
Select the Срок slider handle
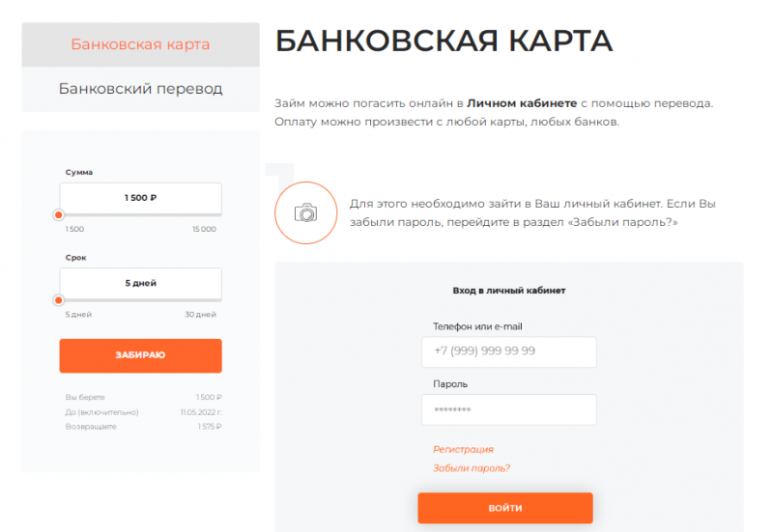click(x=59, y=300)
